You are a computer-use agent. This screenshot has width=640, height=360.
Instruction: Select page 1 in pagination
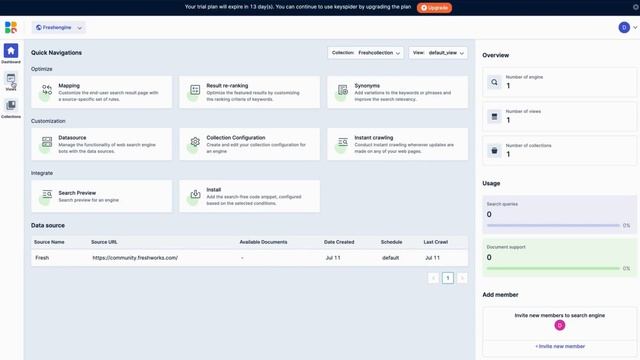click(x=448, y=278)
